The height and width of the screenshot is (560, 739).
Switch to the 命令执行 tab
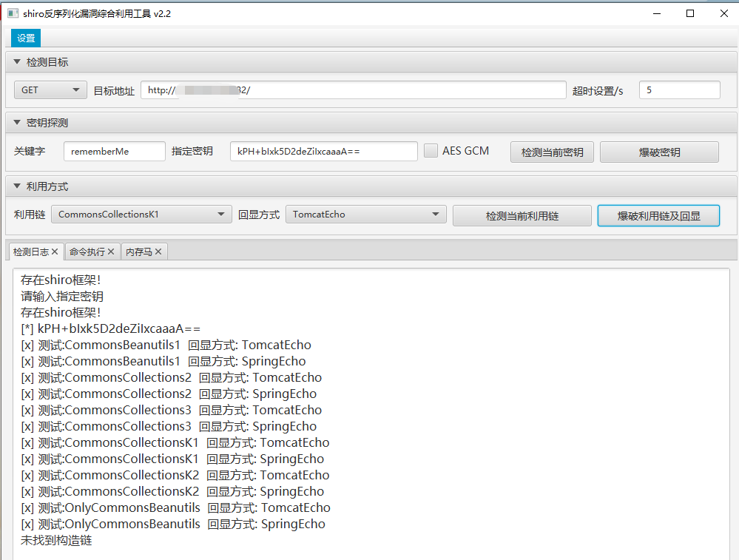87,252
